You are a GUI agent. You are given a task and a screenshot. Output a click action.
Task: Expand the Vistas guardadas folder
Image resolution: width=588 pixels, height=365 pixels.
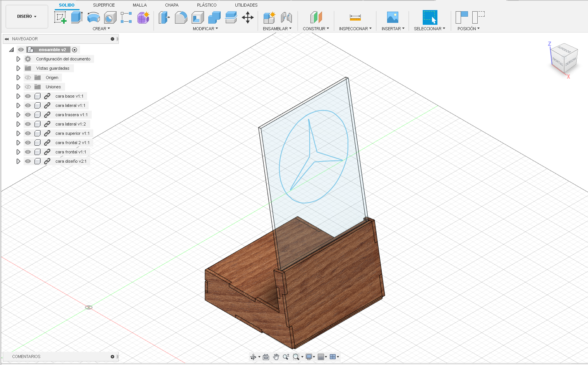pyautogui.click(x=18, y=68)
